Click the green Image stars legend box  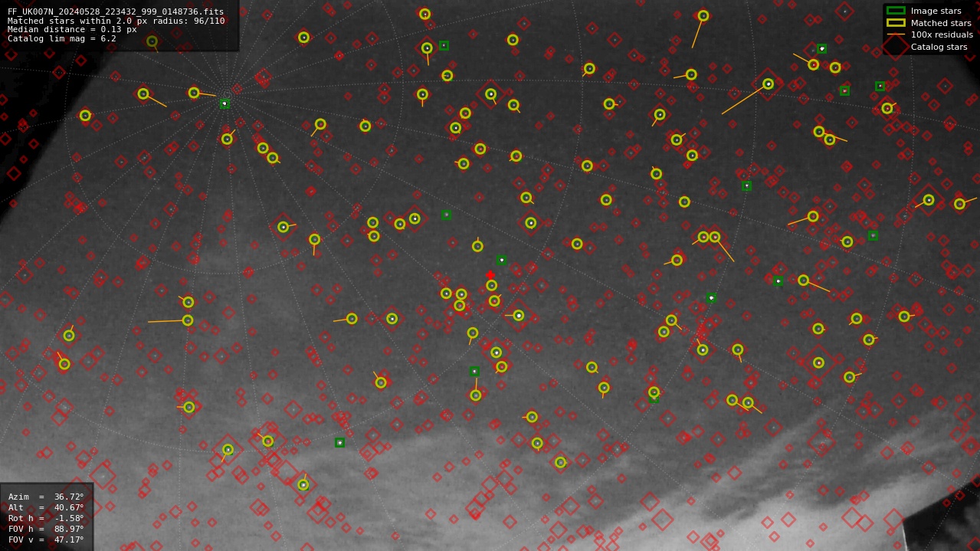[x=896, y=11]
